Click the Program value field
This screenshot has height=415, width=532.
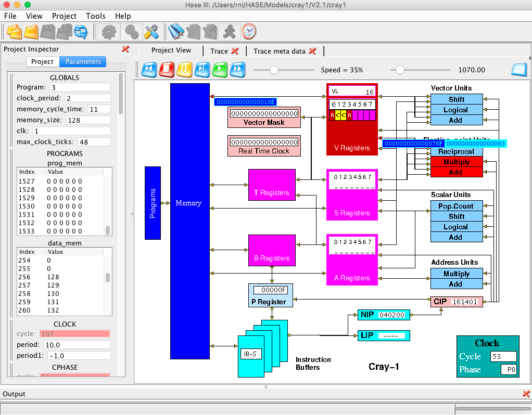pyautogui.click(x=80, y=87)
